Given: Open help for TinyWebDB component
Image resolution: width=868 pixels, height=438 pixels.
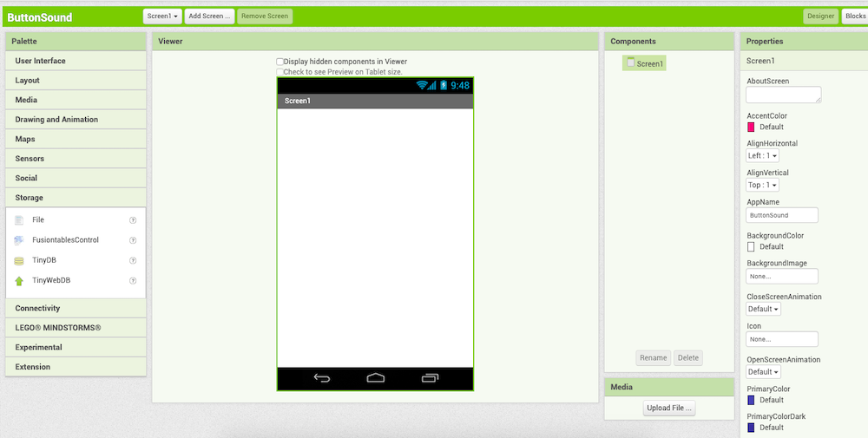Looking at the screenshot, I should [133, 280].
